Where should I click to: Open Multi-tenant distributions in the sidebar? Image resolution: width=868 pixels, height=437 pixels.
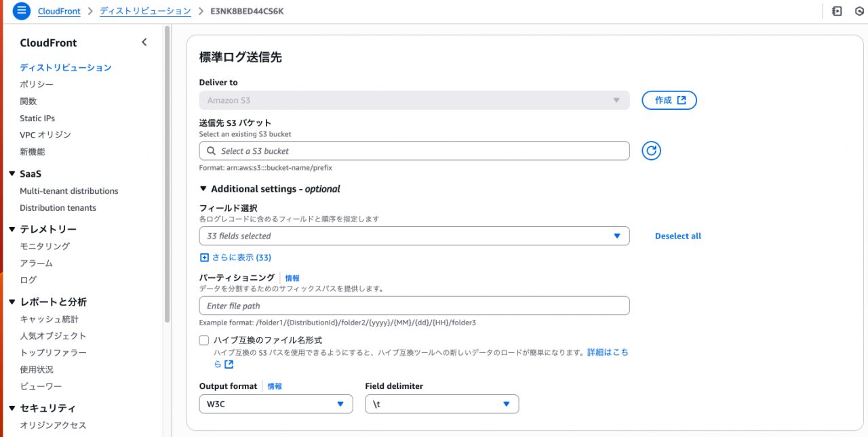pyautogui.click(x=69, y=191)
